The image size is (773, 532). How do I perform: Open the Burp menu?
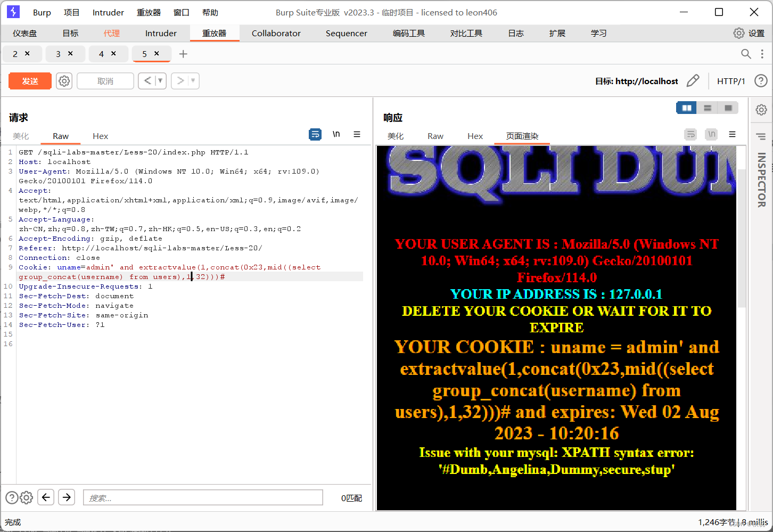click(x=42, y=12)
